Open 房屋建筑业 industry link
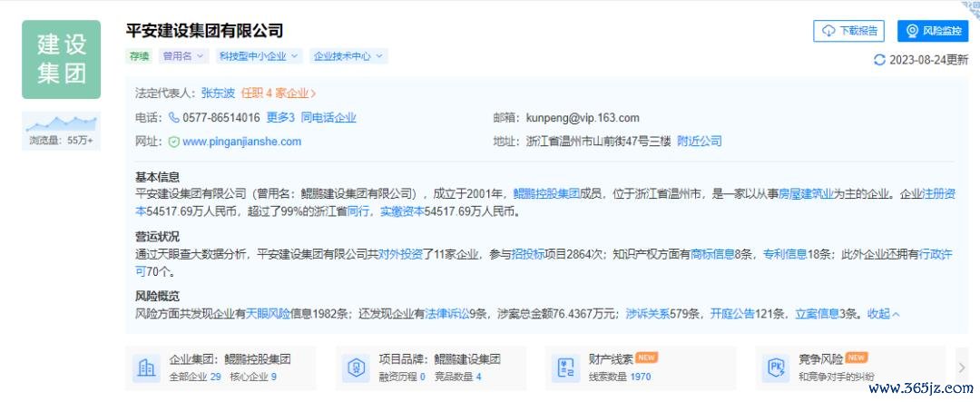Image resolution: width=980 pixels, height=402 pixels. [x=806, y=194]
